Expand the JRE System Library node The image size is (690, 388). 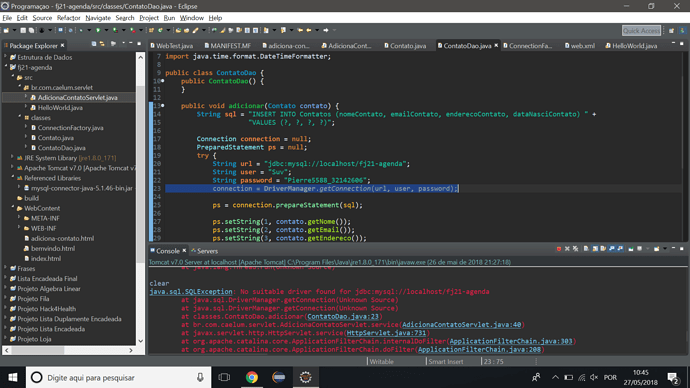tap(12, 157)
